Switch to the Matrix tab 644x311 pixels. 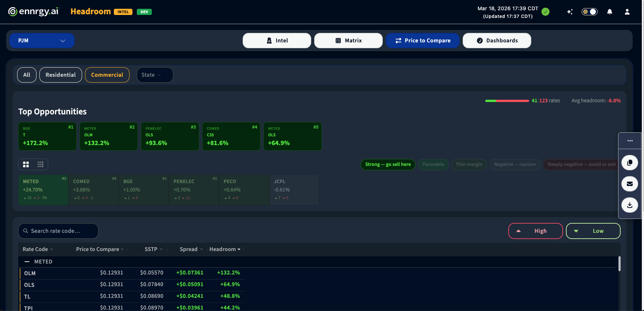348,41
